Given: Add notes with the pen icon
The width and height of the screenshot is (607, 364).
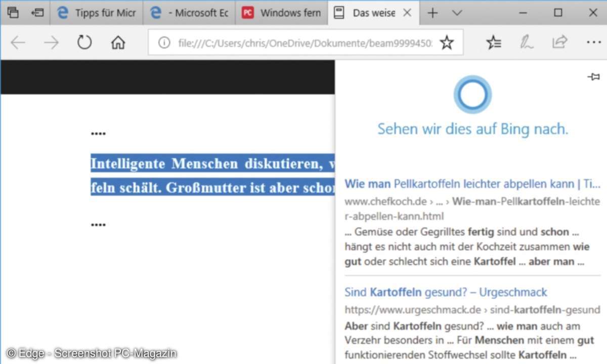Looking at the screenshot, I should pos(527,43).
